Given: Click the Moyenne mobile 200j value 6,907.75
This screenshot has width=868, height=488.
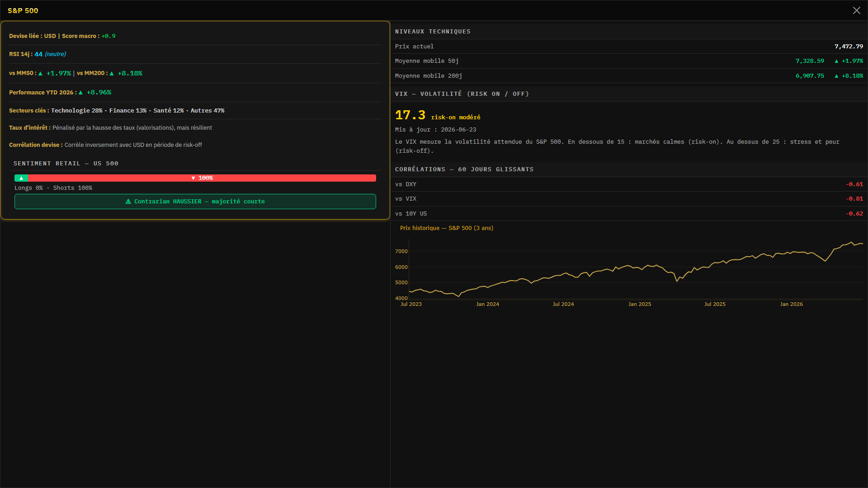Looking at the screenshot, I should point(810,76).
